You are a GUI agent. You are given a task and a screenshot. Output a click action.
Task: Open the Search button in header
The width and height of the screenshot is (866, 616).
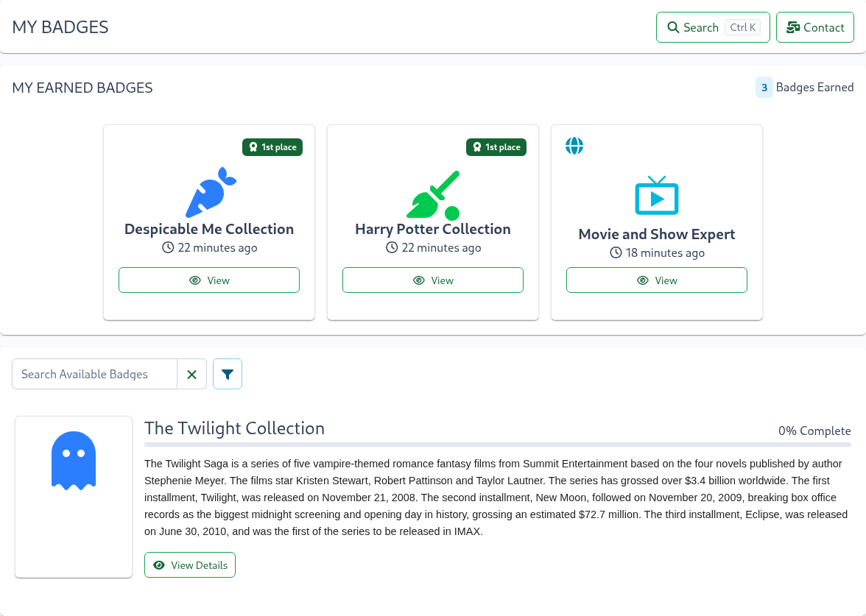(713, 28)
